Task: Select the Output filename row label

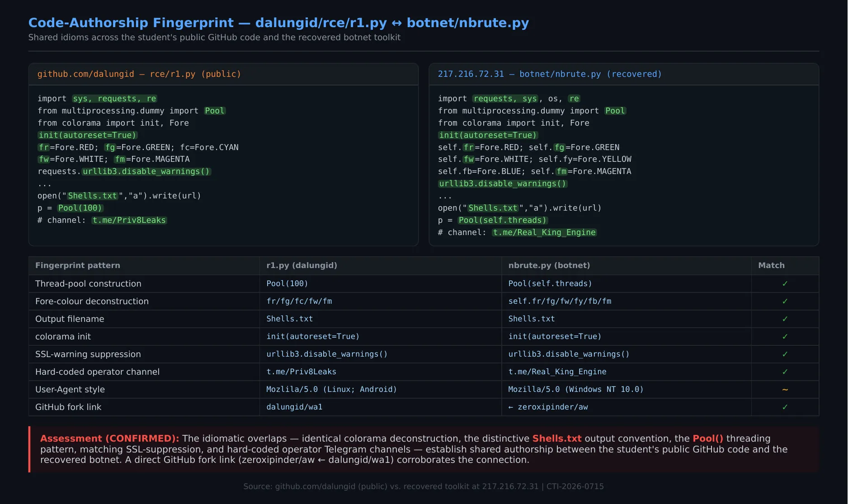Action: pos(70,319)
